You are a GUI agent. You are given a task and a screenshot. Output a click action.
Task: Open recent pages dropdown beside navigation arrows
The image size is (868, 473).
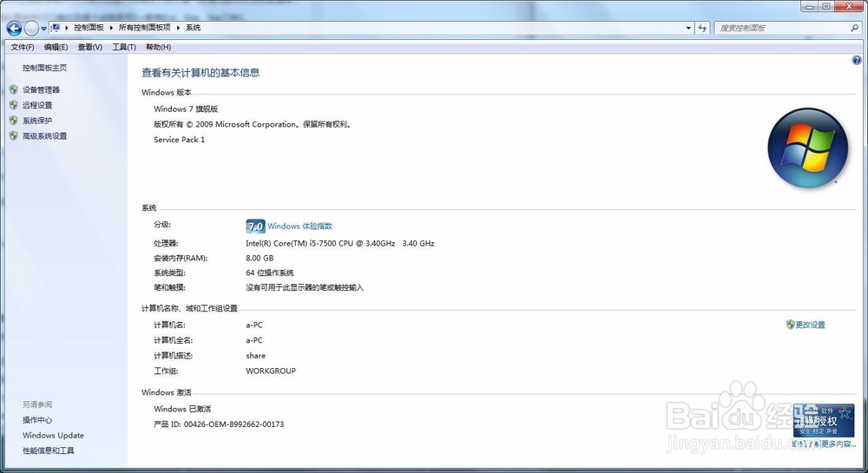(x=43, y=29)
